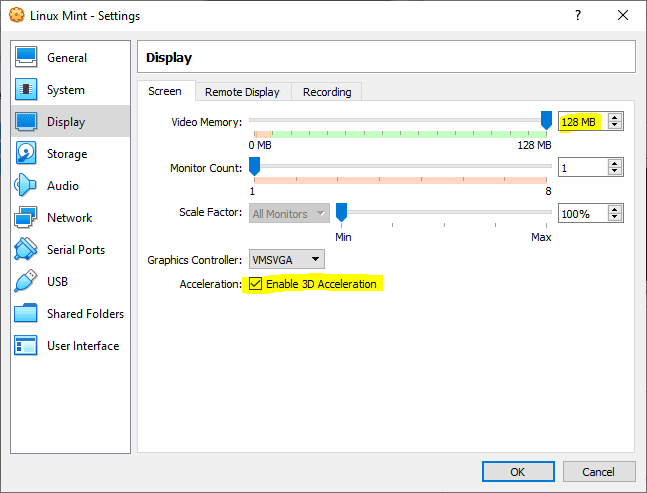Open the General settings icon
The image size is (647, 493).
26,57
